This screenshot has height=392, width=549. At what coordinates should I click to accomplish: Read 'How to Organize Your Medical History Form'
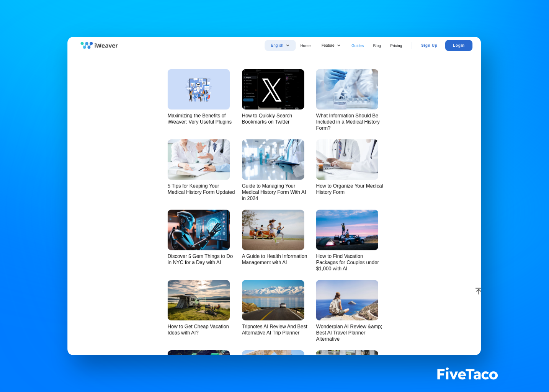(x=349, y=189)
